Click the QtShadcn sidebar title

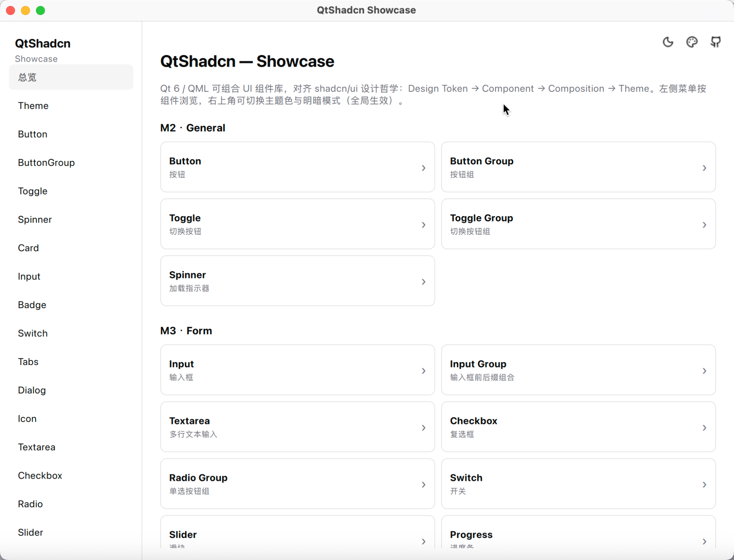pos(43,44)
